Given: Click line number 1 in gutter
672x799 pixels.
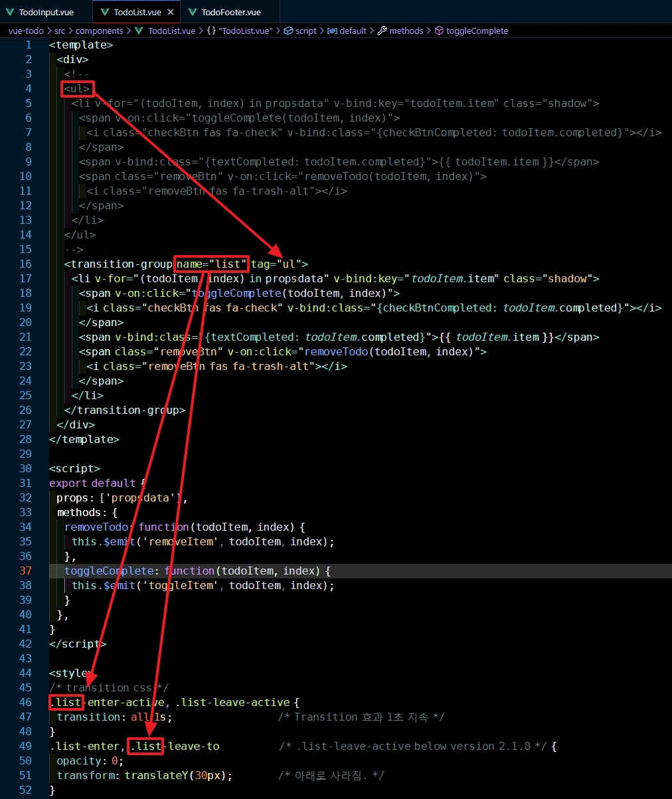Looking at the screenshot, I should coord(29,44).
